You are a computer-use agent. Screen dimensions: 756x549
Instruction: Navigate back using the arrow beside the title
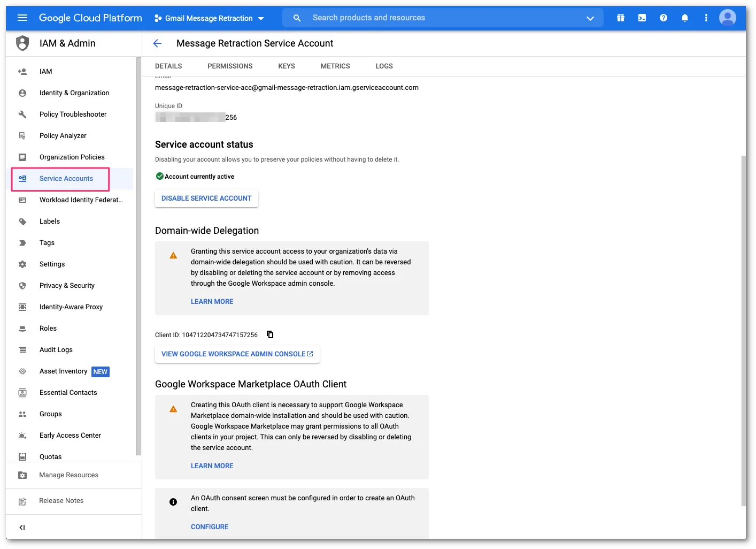pos(157,43)
